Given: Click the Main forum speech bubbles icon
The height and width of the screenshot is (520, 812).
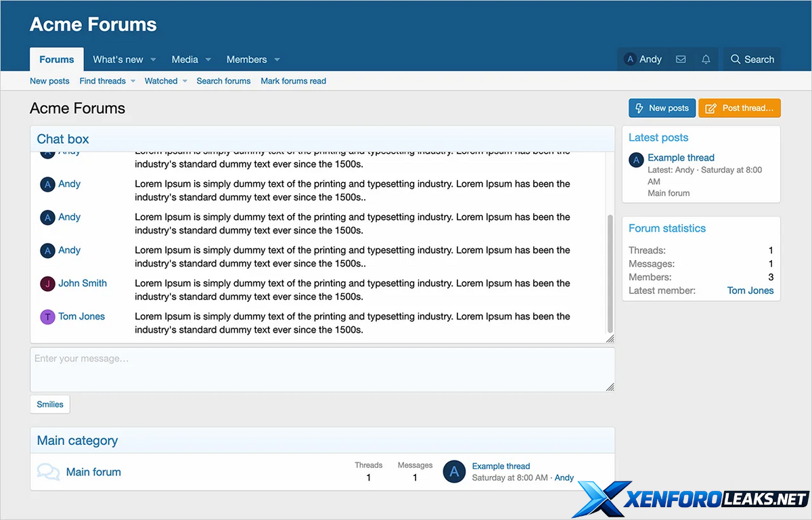Looking at the screenshot, I should click(x=48, y=472).
